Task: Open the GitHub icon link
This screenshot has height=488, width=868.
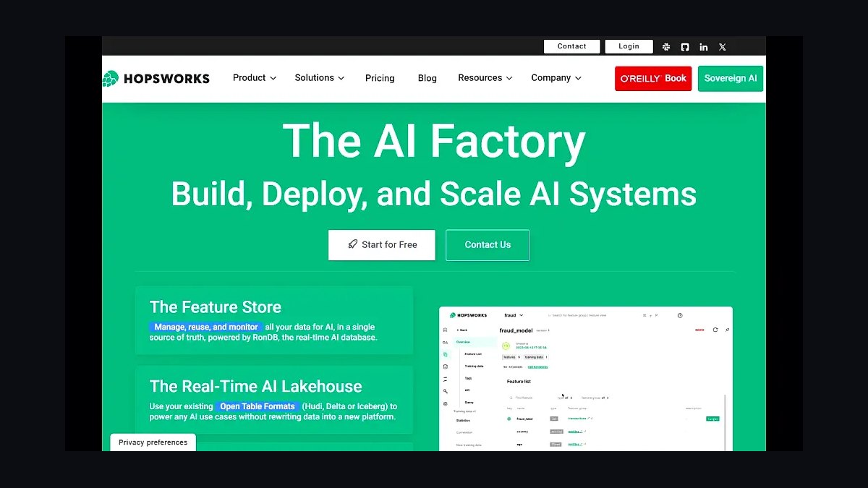Action: tap(685, 47)
